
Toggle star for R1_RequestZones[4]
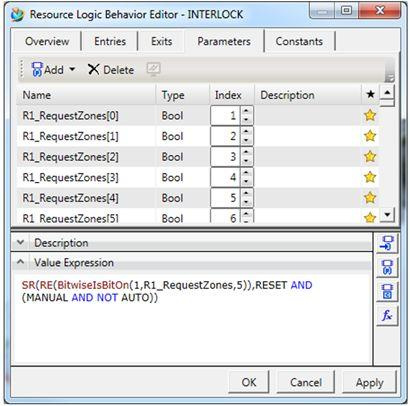click(x=370, y=198)
